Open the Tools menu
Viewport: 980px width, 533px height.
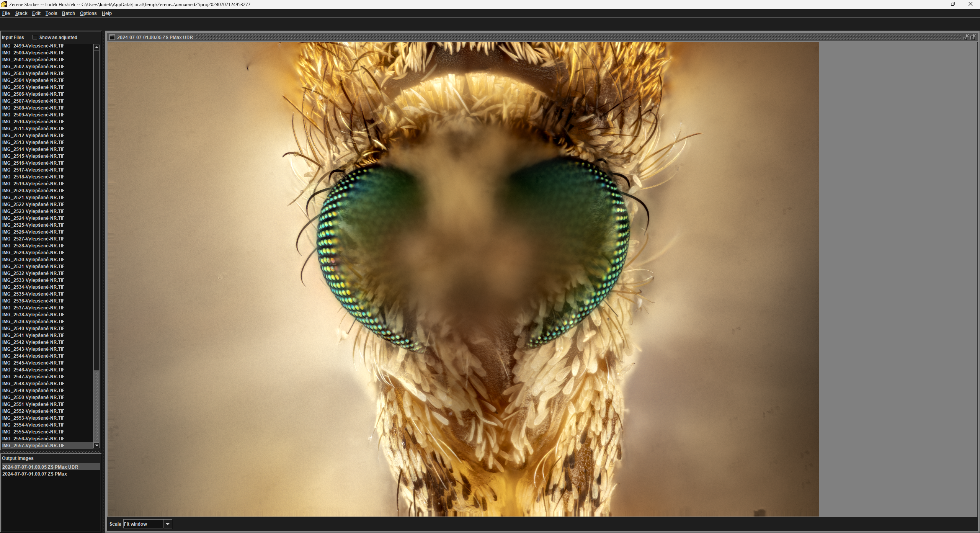(51, 13)
